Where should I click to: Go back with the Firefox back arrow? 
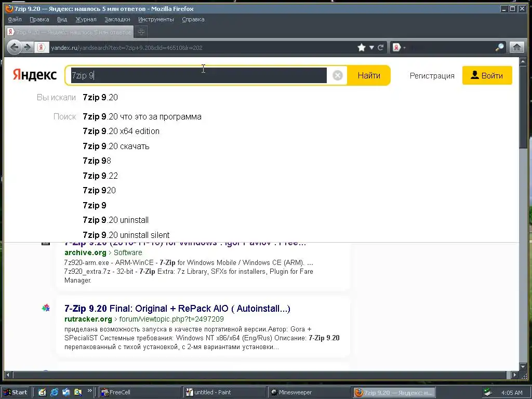(x=14, y=47)
